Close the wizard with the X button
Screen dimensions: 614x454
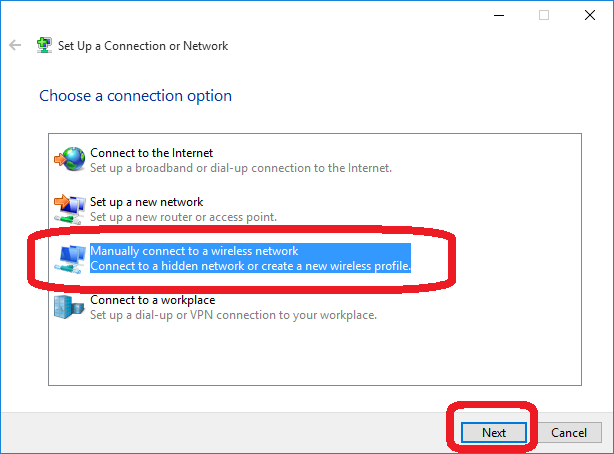(x=590, y=15)
